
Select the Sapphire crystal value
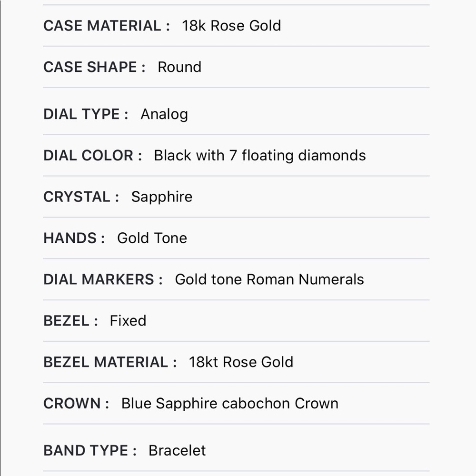click(x=162, y=198)
